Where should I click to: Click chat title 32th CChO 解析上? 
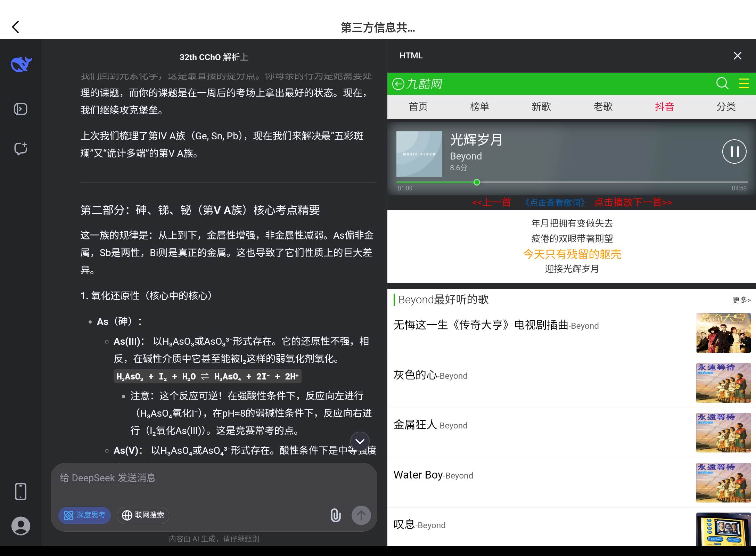pos(214,57)
